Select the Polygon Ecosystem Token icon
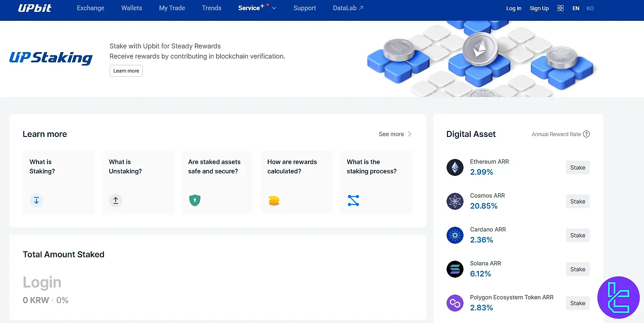The image size is (644, 323). [x=455, y=303]
